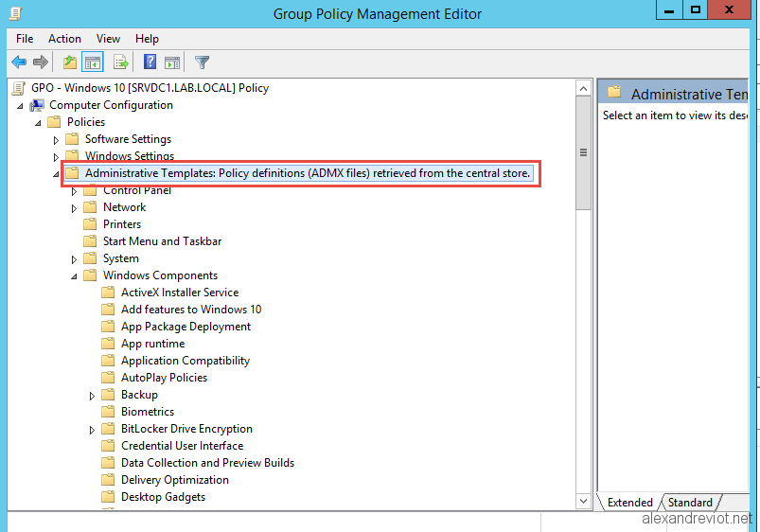Select the Control Panel tree item

click(137, 190)
